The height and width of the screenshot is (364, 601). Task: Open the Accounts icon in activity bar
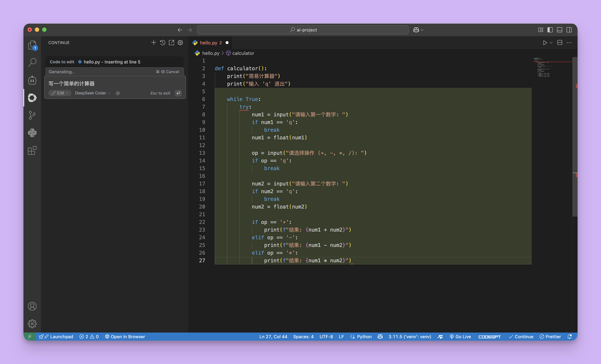click(x=32, y=306)
